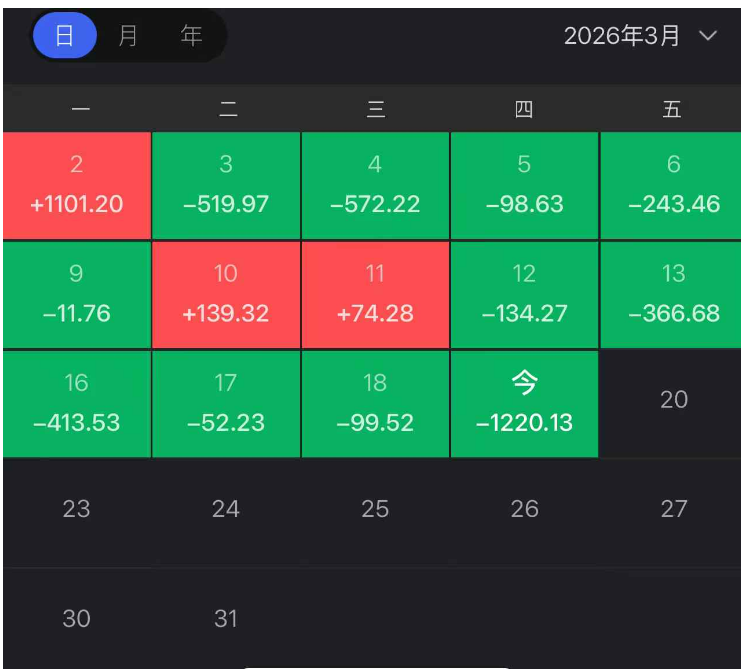Tap March 16 cell showing -413.53
The image size is (741, 669).
coord(77,404)
